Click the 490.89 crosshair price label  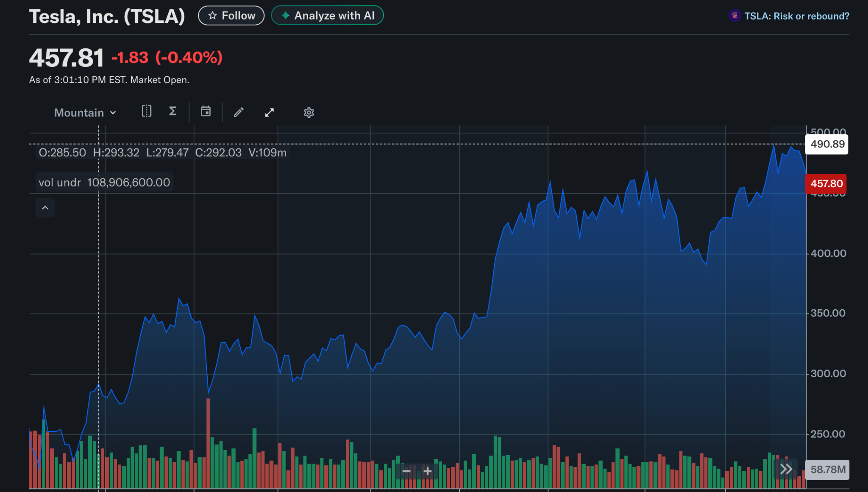click(827, 144)
